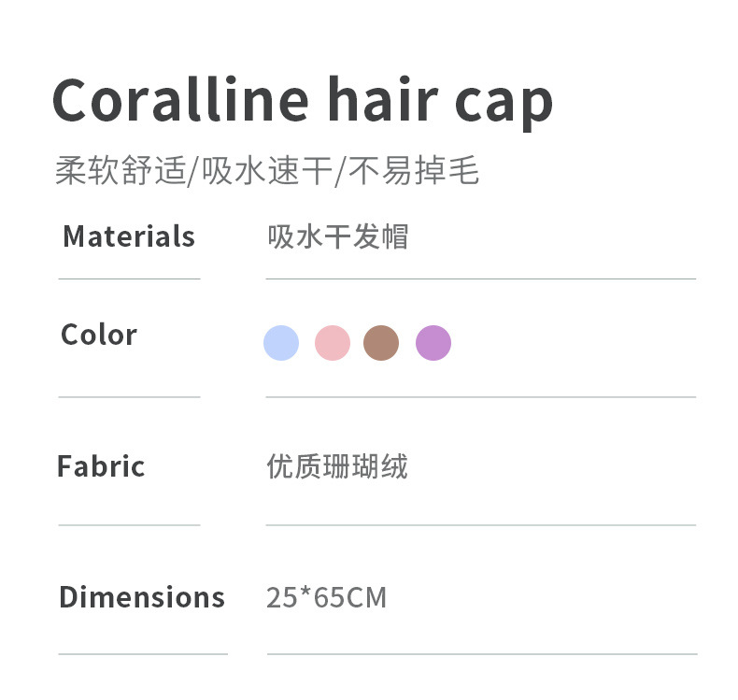Click the divider line below 优质珊瑚绒

click(480, 525)
